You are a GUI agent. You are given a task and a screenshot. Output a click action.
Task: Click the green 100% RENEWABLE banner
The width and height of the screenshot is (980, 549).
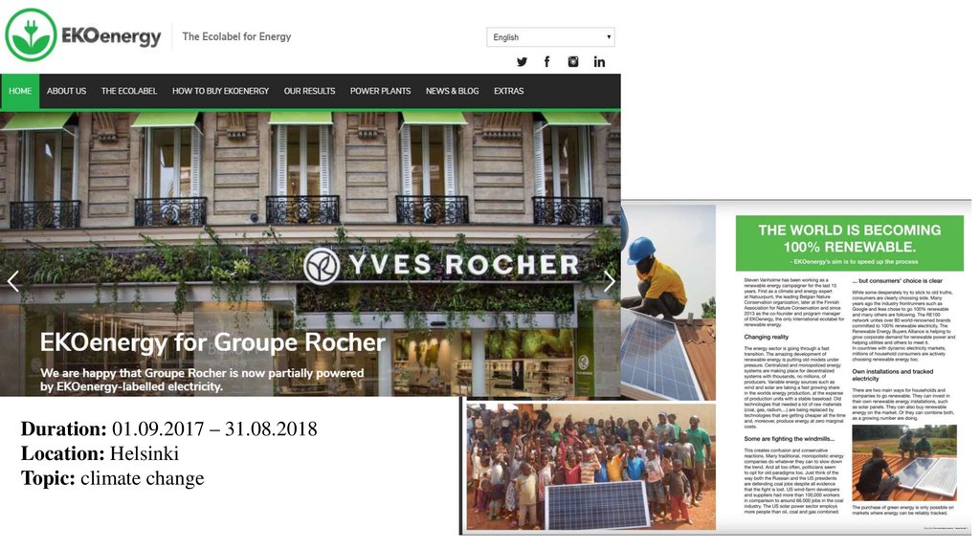tap(850, 243)
